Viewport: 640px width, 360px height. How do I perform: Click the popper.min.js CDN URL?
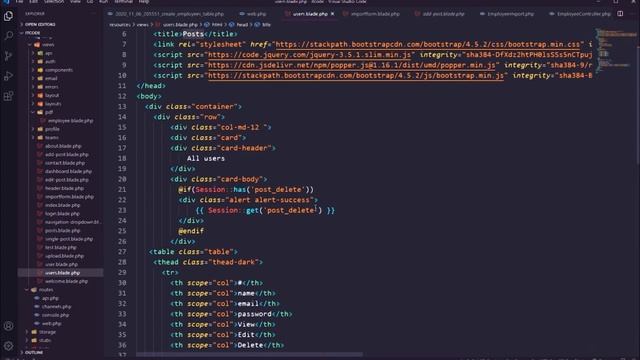coord(352,65)
